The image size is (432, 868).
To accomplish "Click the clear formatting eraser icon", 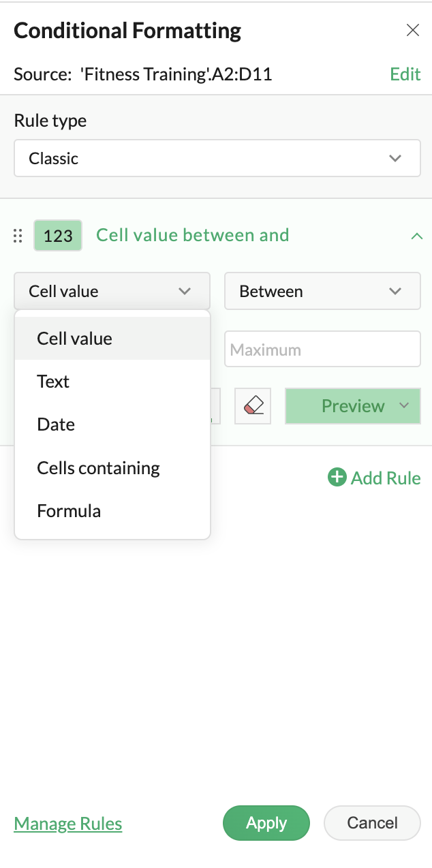I will (x=253, y=406).
